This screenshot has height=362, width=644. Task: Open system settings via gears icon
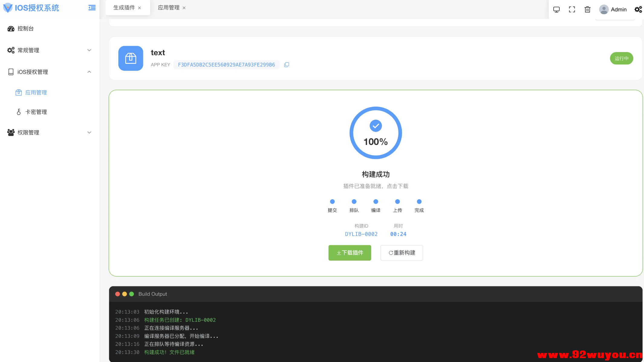[x=638, y=9]
